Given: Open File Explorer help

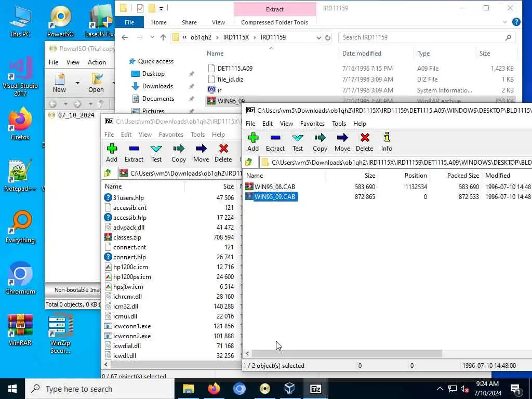Looking at the screenshot, I should coord(516,22).
